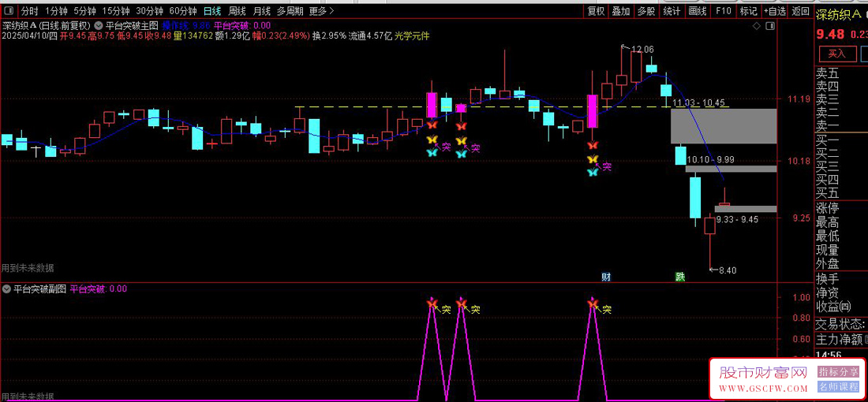The image size is (868, 402).
Task: Click the 10.10 - 9.99 gap label
Action: pos(710,160)
